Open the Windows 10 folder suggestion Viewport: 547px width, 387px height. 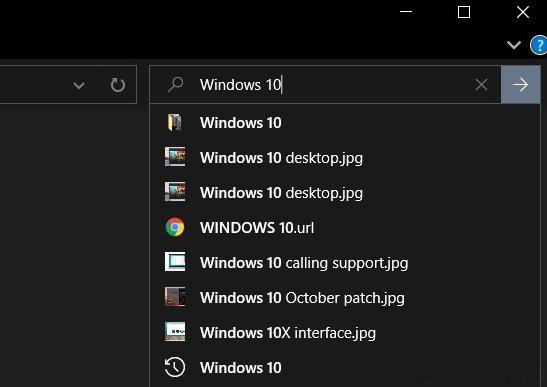(x=345, y=123)
